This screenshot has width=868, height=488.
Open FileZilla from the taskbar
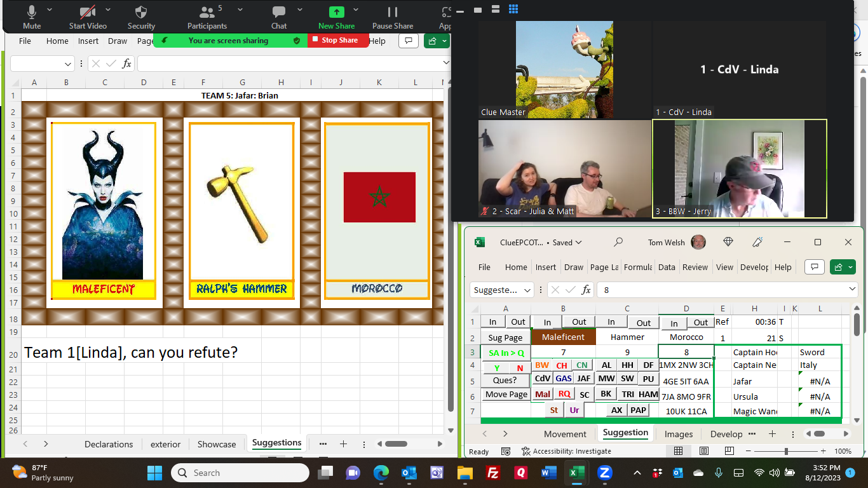click(492, 473)
